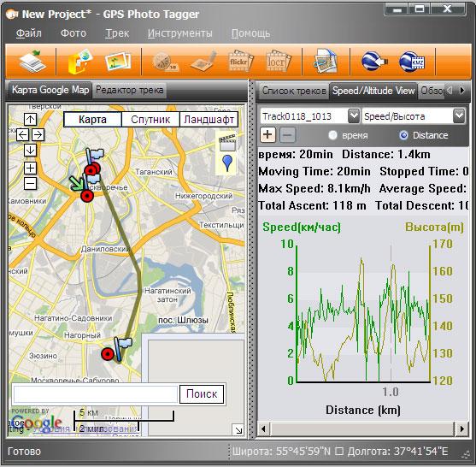This screenshot has width=476, height=467.
Task: Click the Total Ascent: 118 m text
Action: (x=312, y=205)
